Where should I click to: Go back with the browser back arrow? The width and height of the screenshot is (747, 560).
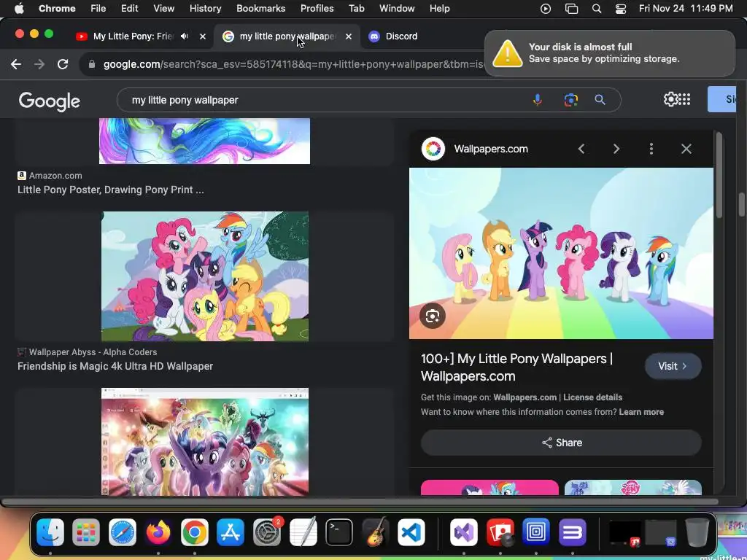click(16, 64)
